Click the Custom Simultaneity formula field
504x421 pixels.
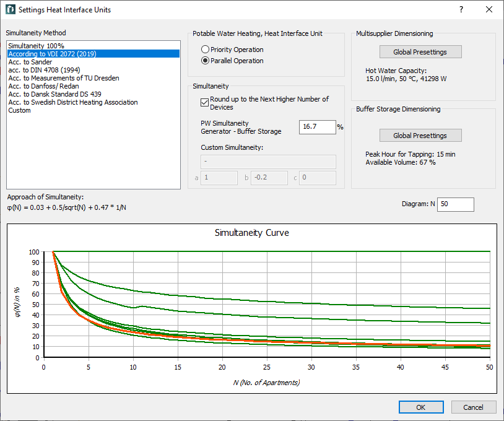268,162
